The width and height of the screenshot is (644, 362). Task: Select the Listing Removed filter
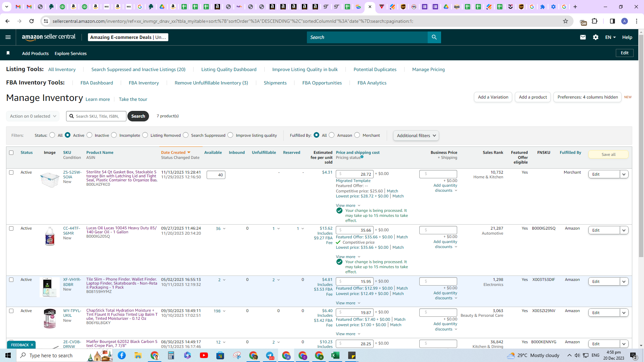click(x=145, y=135)
